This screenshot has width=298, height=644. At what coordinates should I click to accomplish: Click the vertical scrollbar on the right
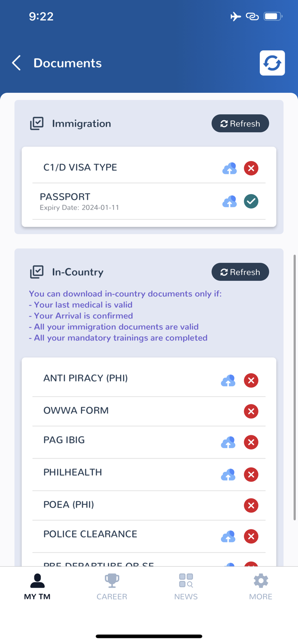tap(295, 386)
